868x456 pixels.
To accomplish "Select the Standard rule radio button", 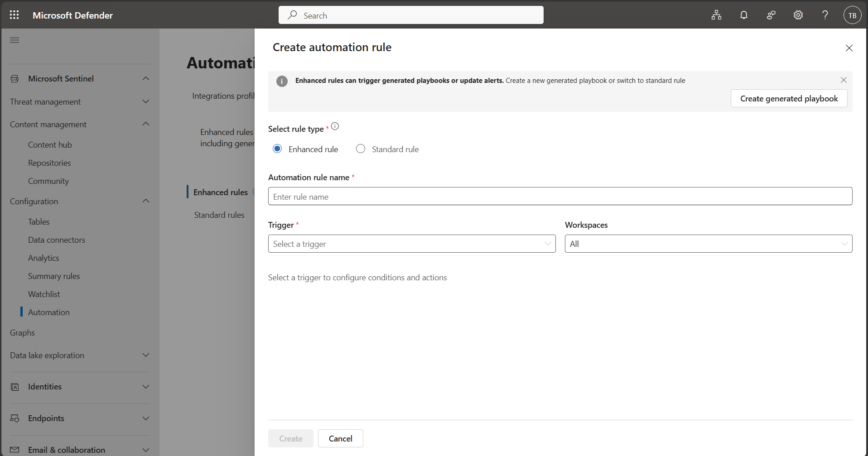I will pos(361,149).
